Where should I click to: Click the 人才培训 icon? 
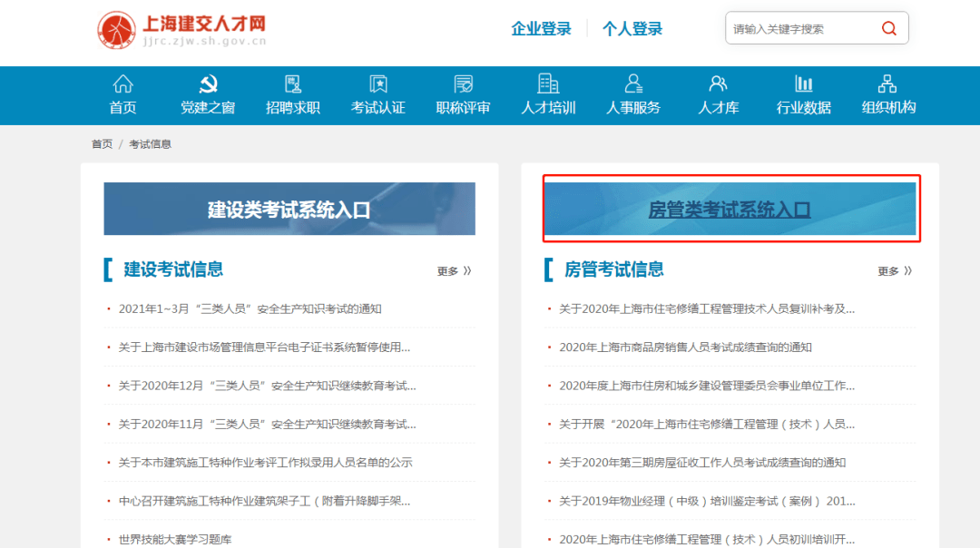[548, 83]
